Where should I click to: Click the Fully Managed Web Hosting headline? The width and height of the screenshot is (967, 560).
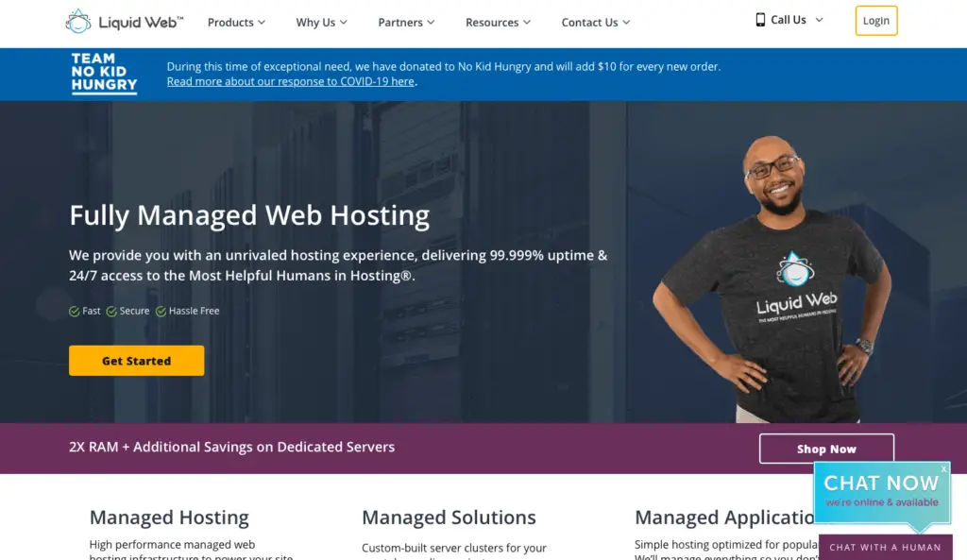[249, 215]
